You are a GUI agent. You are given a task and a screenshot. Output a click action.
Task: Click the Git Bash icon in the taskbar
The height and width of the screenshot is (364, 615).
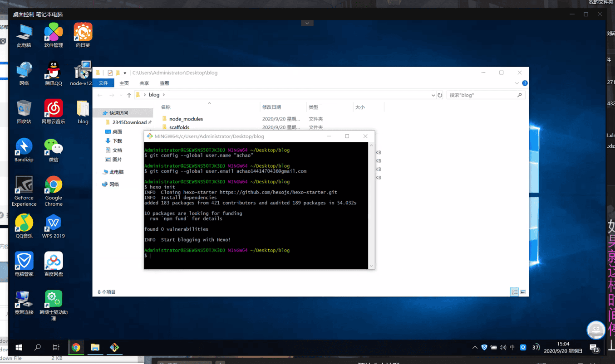[114, 347]
